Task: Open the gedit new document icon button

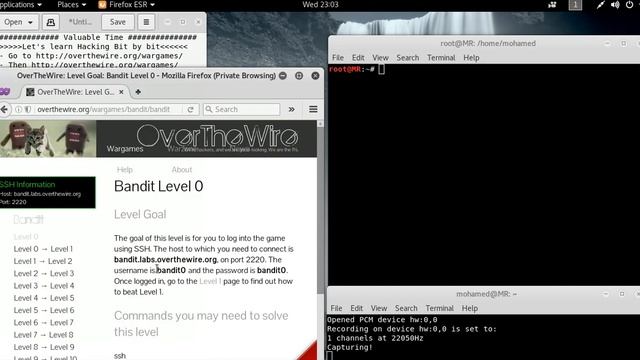Action: pyautogui.click(x=51, y=22)
